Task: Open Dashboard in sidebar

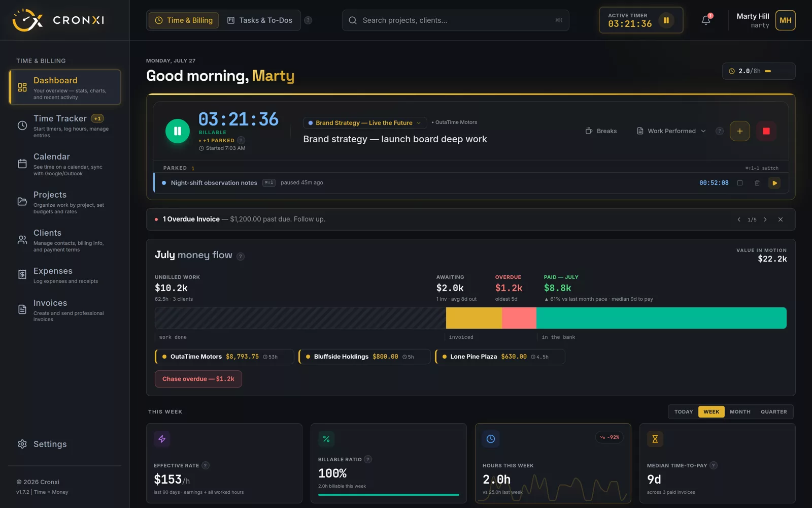Action: (x=65, y=87)
